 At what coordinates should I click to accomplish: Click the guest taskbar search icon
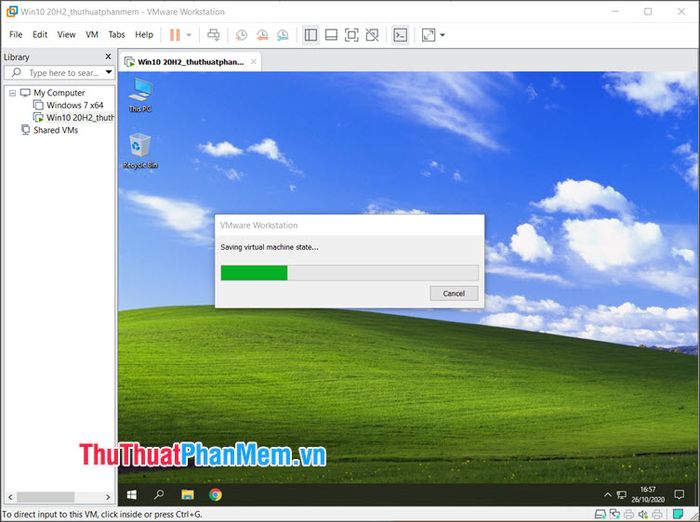pyautogui.click(x=159, y=495)
